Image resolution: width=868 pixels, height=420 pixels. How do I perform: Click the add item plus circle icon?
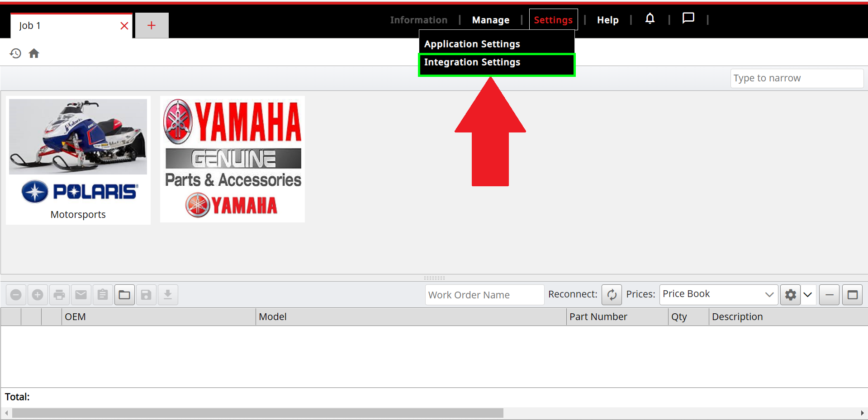click(38, 295)
